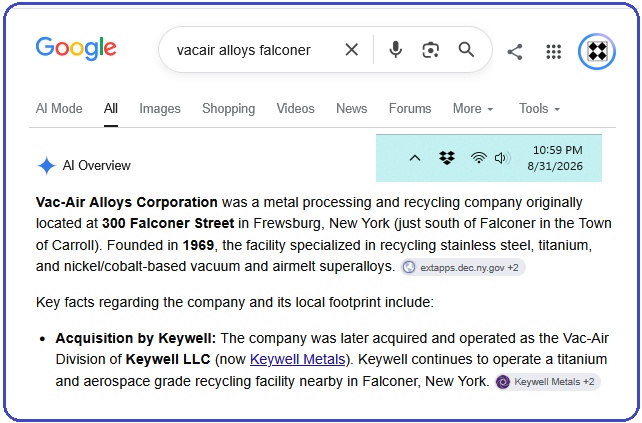This screenshot has width=642, height=423.
Task: Open the account profile avatar
Action: point(597,51)
